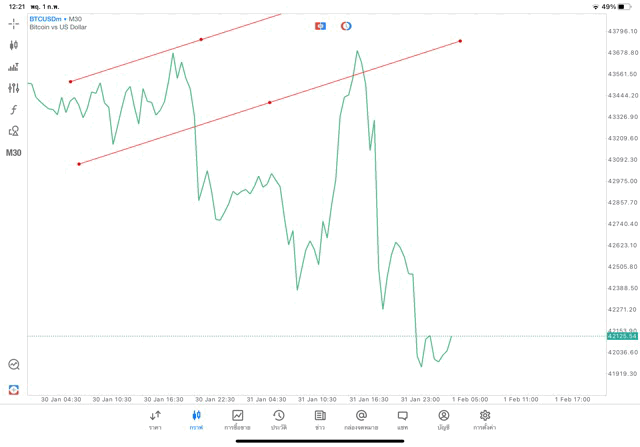640x447 pixels.
Task: Open the indicators function (f) icon
Action: coord(14,110)
